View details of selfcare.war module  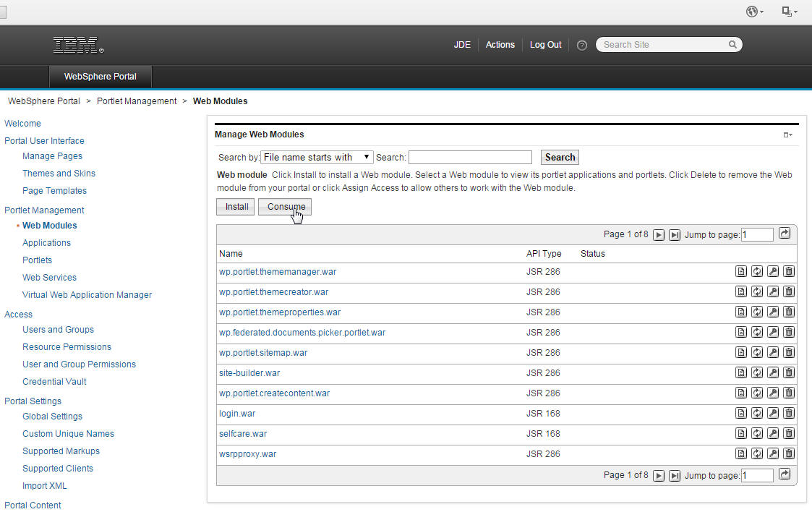pyautogui.click(x=741, y=432)
